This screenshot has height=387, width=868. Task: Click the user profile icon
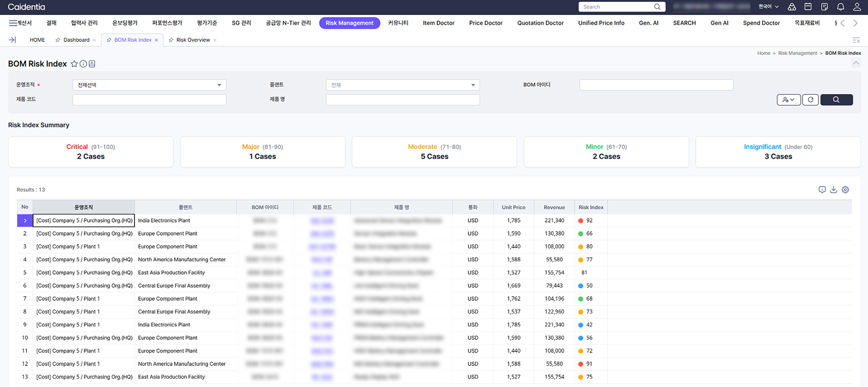pos(857,7)
